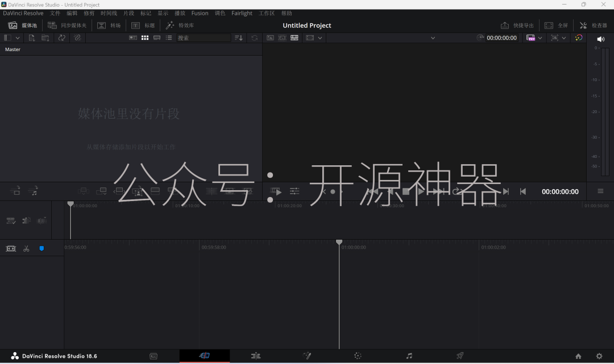Open the 媒体池 (Media Pool) panel
The height and width of the screenshot is (364, 614).
[x=23, y=26]
